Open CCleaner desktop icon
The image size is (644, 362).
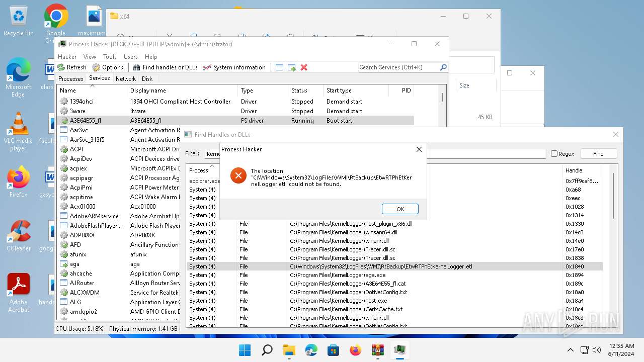point(19,235)
